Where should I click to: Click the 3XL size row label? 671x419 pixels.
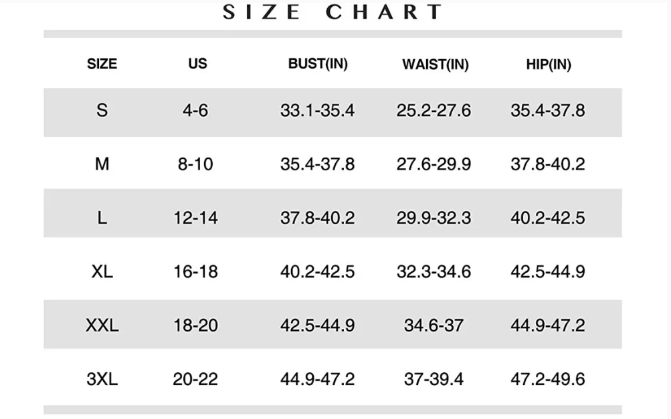tap(102, 380)
